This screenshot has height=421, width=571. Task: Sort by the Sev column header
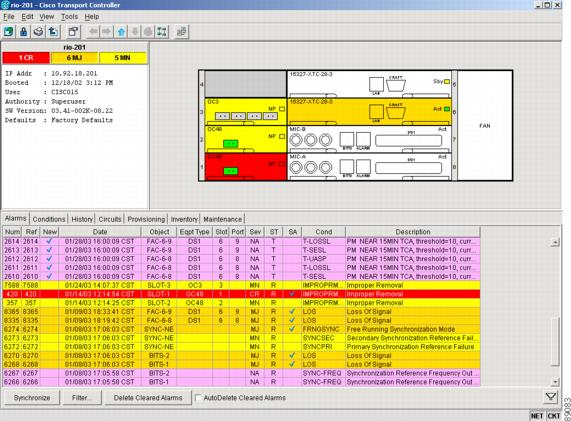tap(255, 232)
